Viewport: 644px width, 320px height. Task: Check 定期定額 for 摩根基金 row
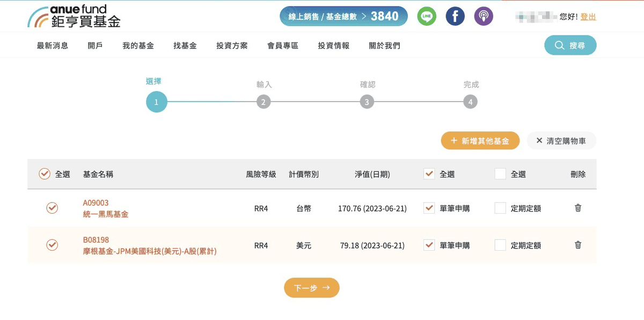(500, 245)
